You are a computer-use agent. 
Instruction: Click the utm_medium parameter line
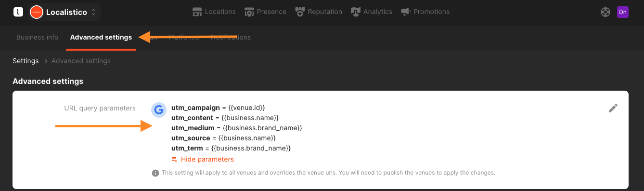pos(237,128)
